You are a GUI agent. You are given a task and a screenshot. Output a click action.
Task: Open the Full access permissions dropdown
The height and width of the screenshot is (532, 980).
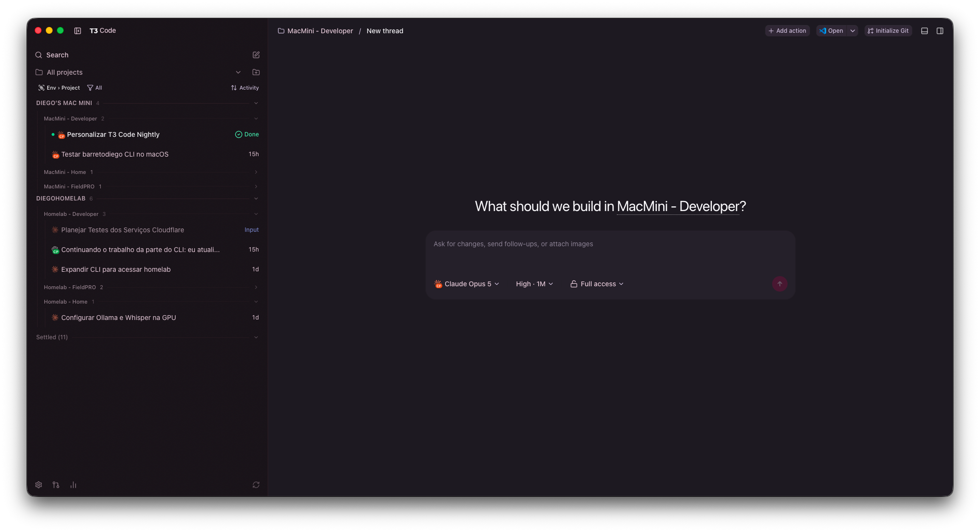coord(597,284)
